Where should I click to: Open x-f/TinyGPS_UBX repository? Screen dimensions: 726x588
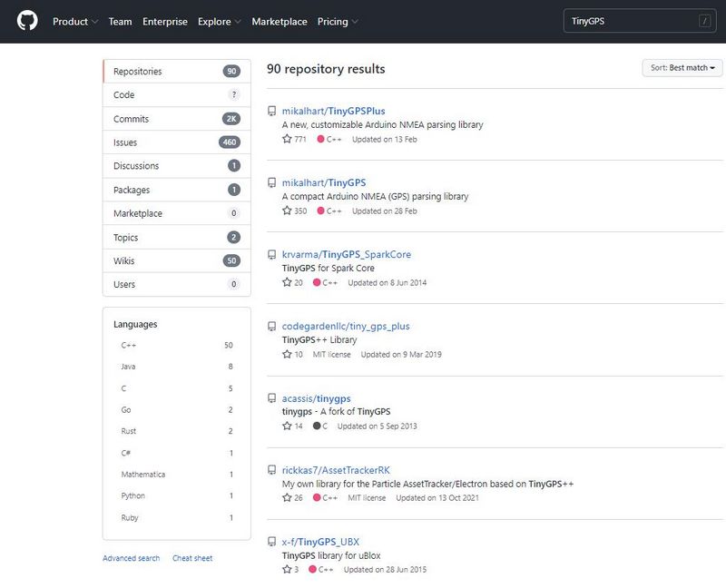pyautogui.click(x=320, y=542)
